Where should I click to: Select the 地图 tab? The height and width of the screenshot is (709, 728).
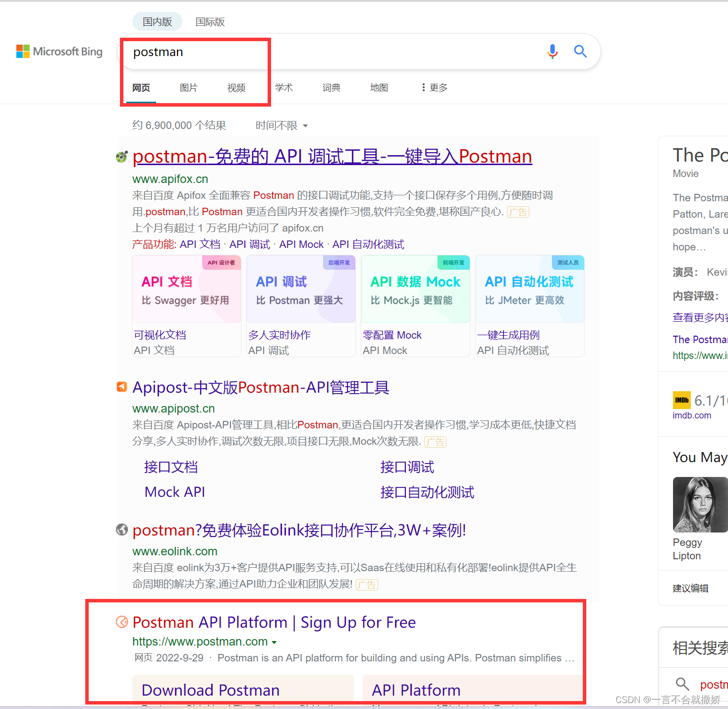pos(379,88)
